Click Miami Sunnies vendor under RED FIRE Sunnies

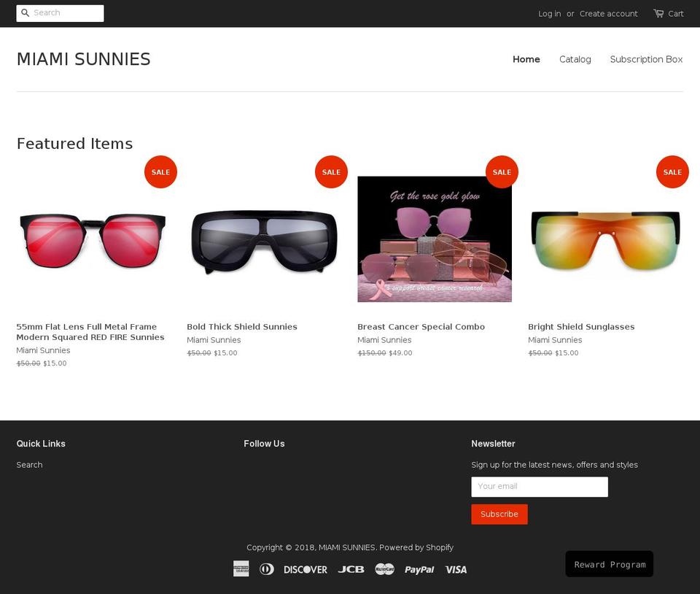[43, 350]
